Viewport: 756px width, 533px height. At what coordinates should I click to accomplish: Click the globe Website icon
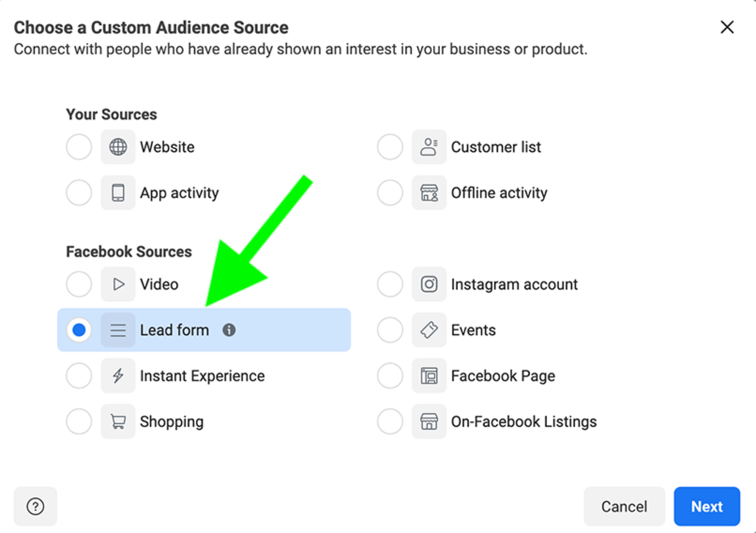pos(118,147)
